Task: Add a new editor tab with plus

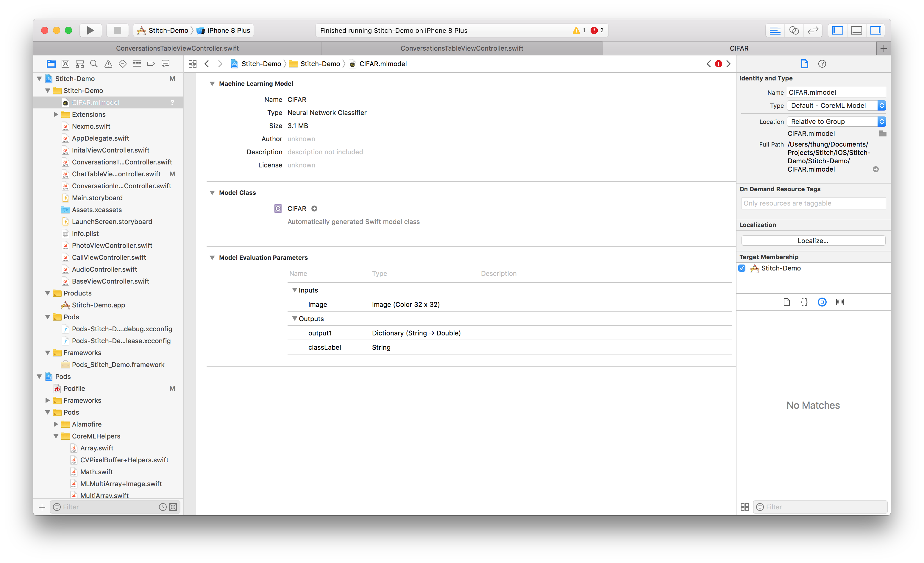Action: 884,49
